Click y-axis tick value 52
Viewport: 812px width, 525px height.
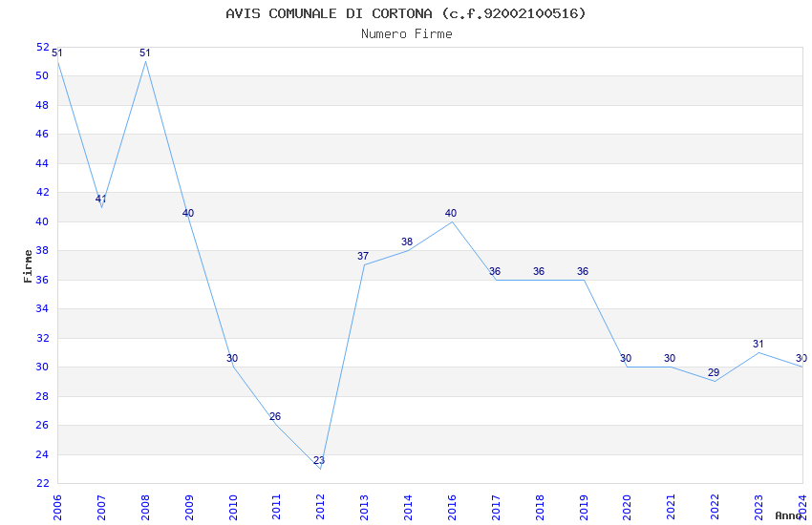42,47
